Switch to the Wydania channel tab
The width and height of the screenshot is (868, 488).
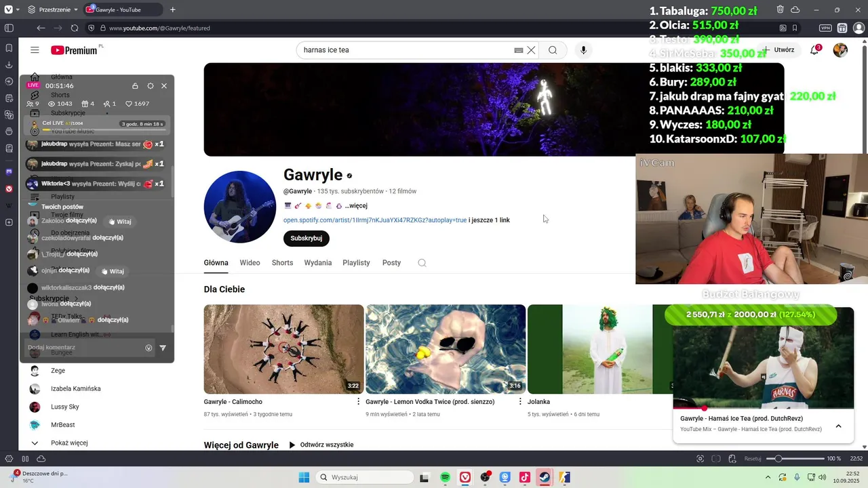pyautogui.click(x=318, y=263)
